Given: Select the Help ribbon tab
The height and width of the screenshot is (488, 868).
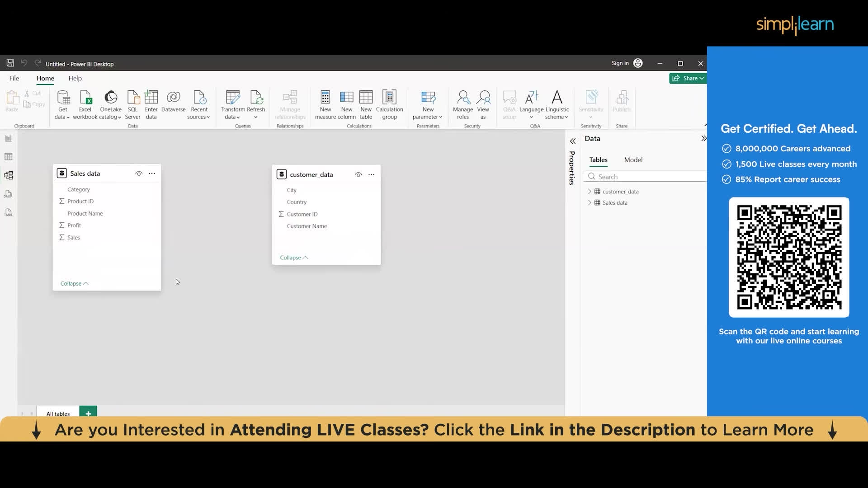Looking at the screenshot, I should [75, 78].
